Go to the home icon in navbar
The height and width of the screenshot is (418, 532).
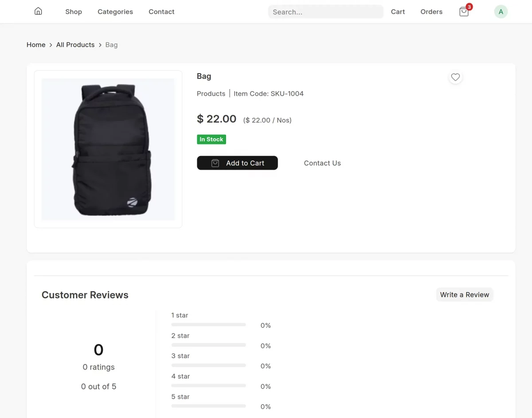[x=38, y=12]
